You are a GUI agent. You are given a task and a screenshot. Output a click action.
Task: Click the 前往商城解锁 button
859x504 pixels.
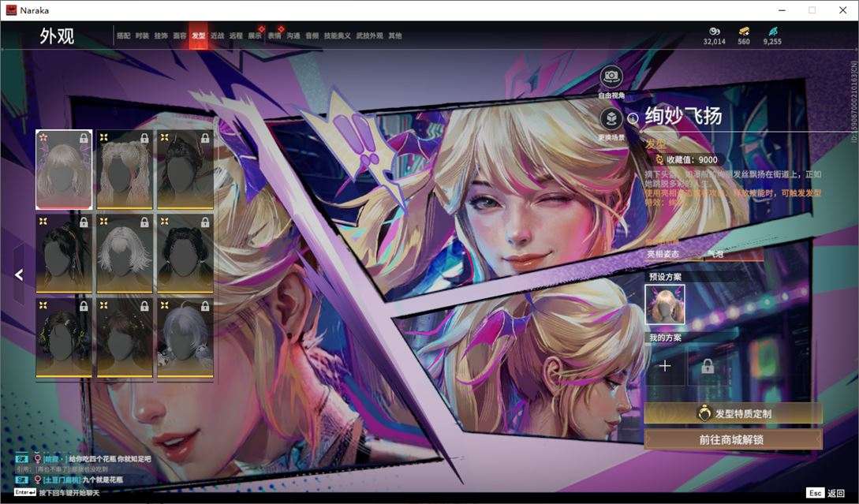(x=733, y=439)
